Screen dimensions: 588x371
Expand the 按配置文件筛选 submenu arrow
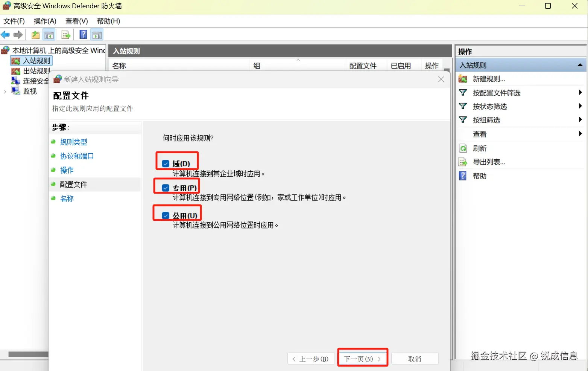pos(580,92)
